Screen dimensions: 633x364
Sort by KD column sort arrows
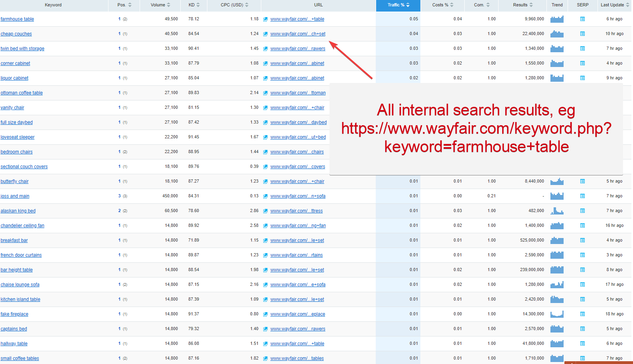point(198,5)
